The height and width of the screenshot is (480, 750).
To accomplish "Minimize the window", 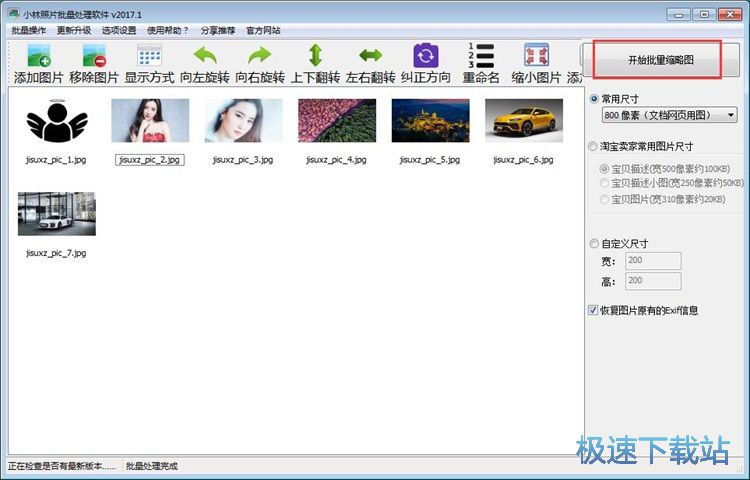I will pos(679,14).
